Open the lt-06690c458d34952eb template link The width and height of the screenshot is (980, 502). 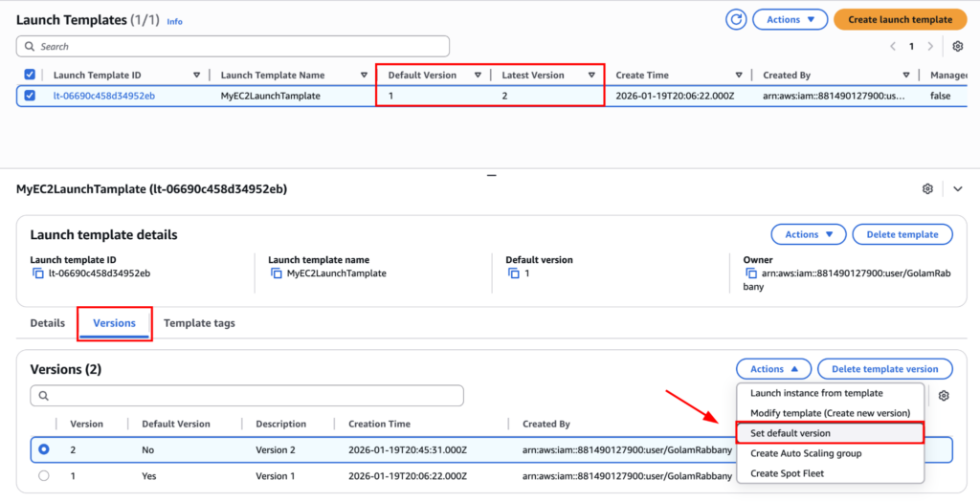click(x=103, y=96)
